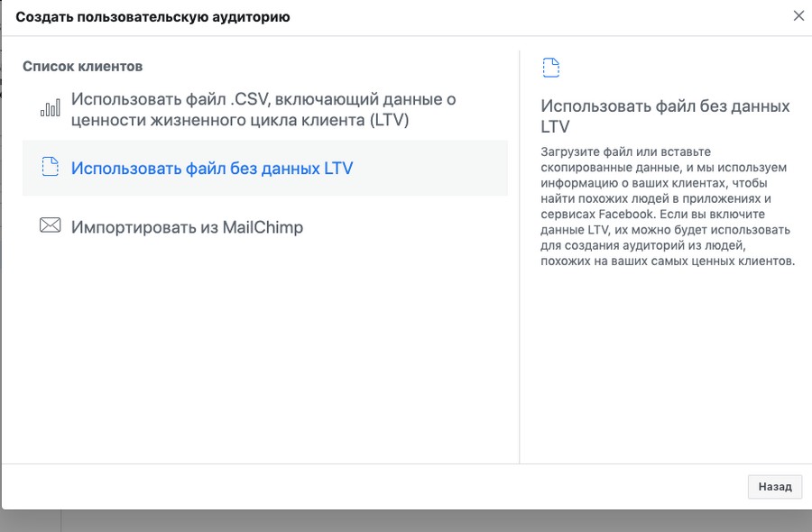Close the create custom audience dialog
This screenshot has height=532, width=812.
click(x=798, y=16)
